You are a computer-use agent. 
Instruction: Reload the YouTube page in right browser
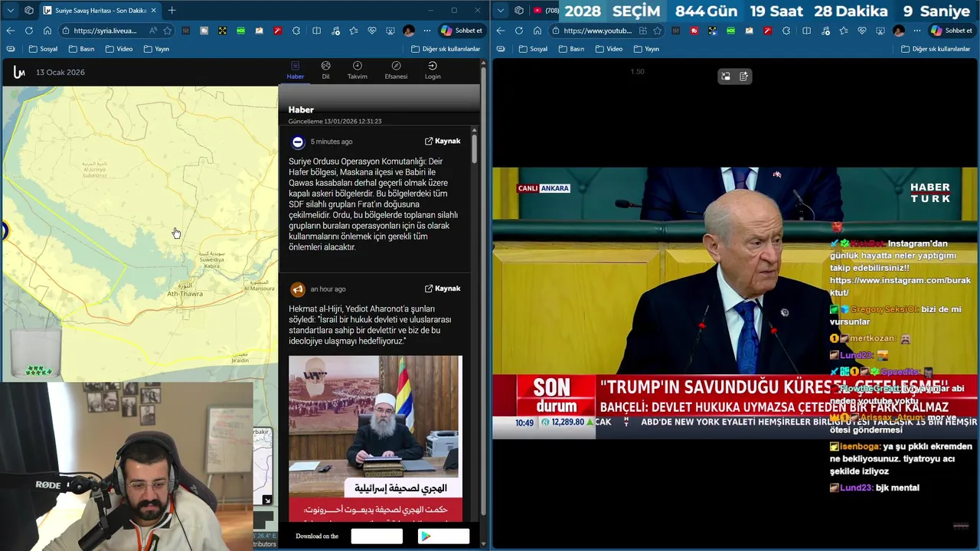(519, 31)
